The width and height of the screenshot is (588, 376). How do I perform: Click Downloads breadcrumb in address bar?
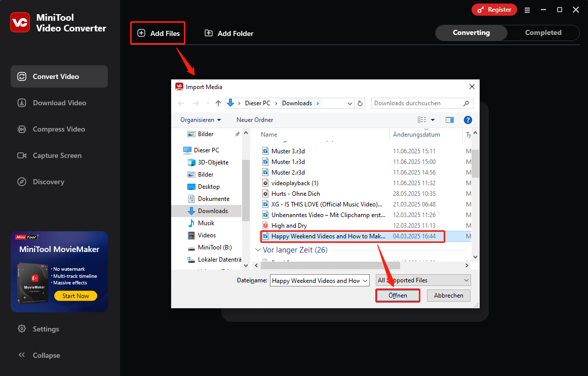tap(297, 103)
